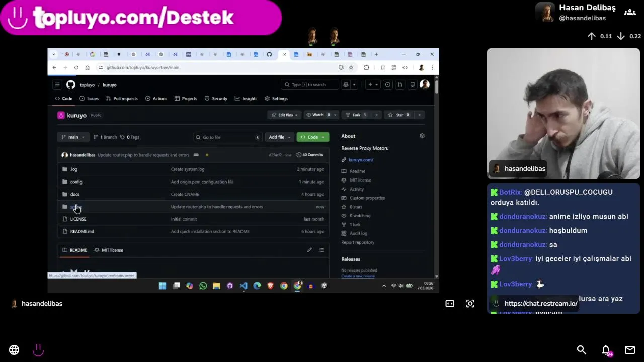Image resolution: width=644 pixels, height=362 pixels.
Task: Open the GitHub logo home link
Action: 71,85
